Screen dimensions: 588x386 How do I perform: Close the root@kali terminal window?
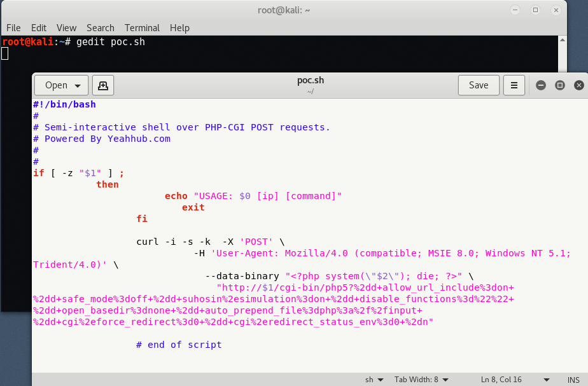tap(556, 10)
